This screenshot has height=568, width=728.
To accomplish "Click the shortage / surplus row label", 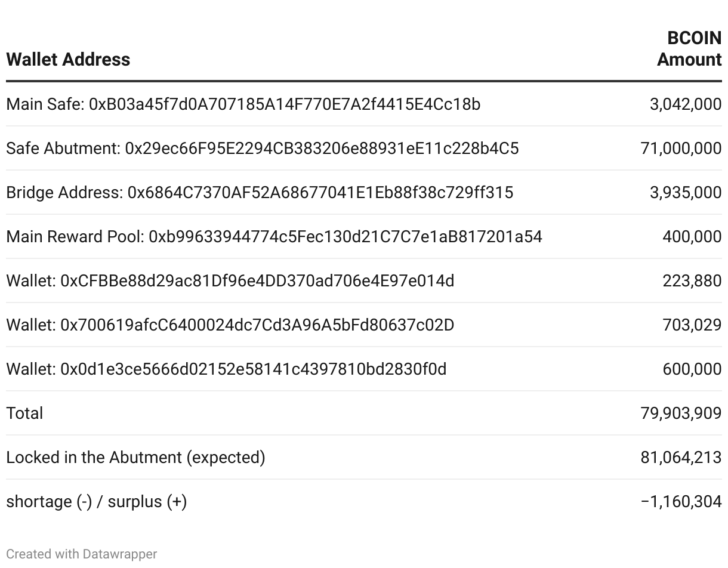I will (x=96, y=502).
